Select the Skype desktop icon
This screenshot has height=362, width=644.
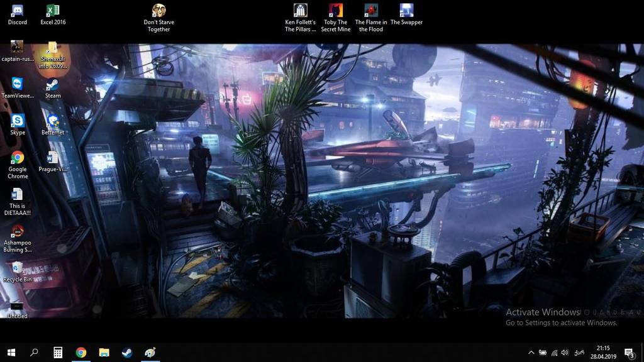coord(17,125)
